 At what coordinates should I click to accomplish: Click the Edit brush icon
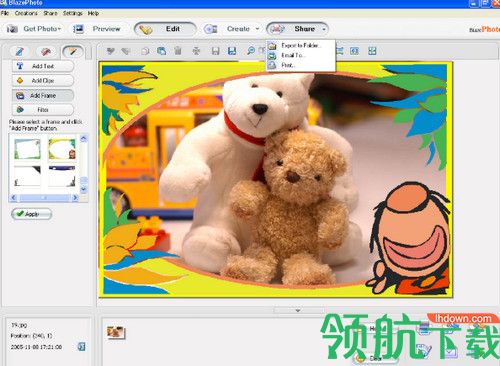[x=146, y=30]
